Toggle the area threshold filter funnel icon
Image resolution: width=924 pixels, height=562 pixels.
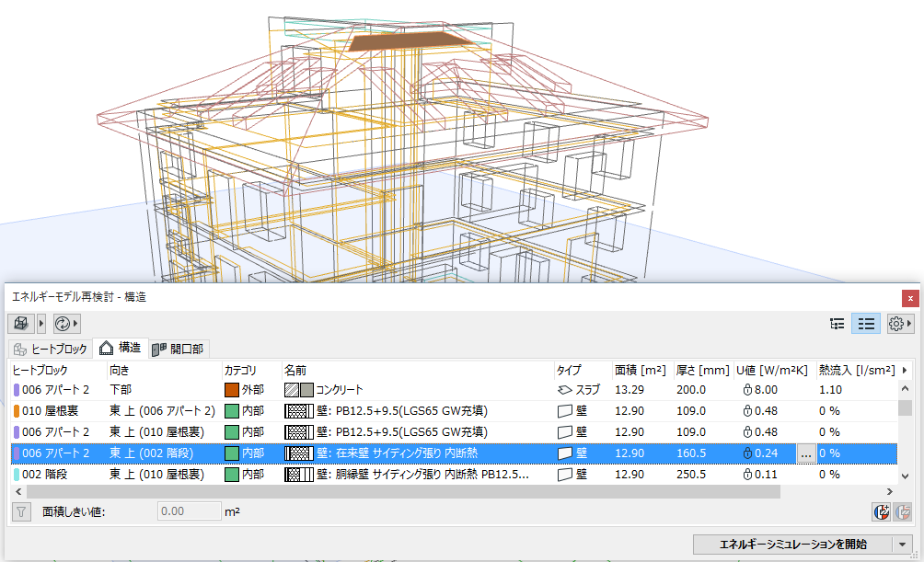[21, 512]
